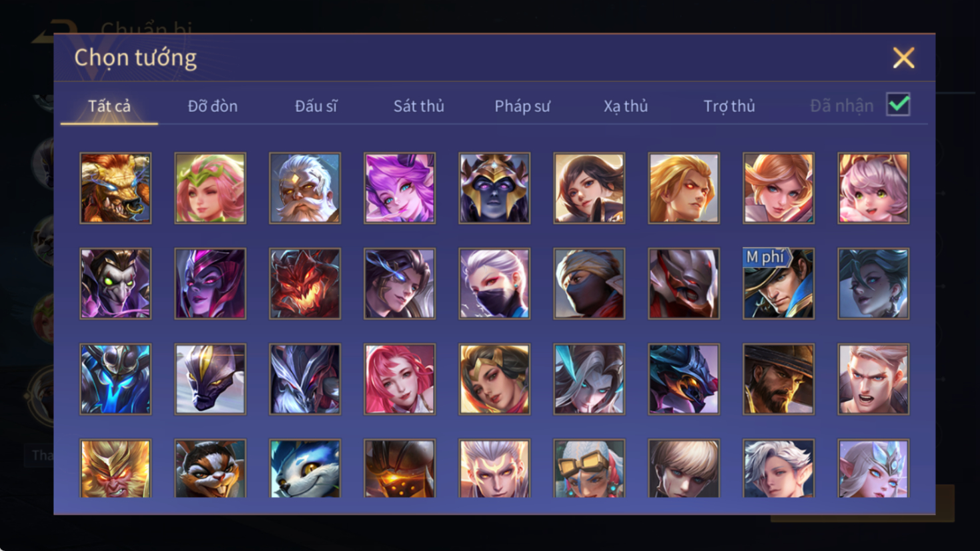Pick the goggles-wearing mechanic hero
The width and height of the screenshot is (980, 551).
pyautogui.click(x=589, y=468)
